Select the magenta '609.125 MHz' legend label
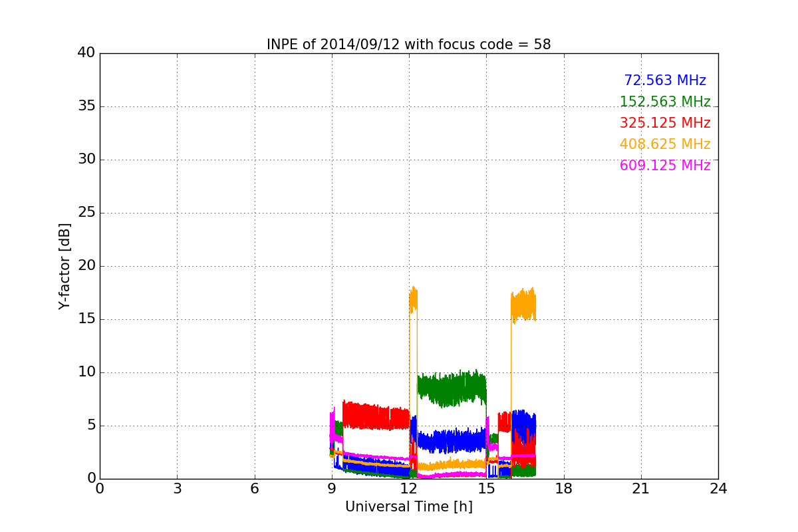798x532 pixels. pos(665,166)
